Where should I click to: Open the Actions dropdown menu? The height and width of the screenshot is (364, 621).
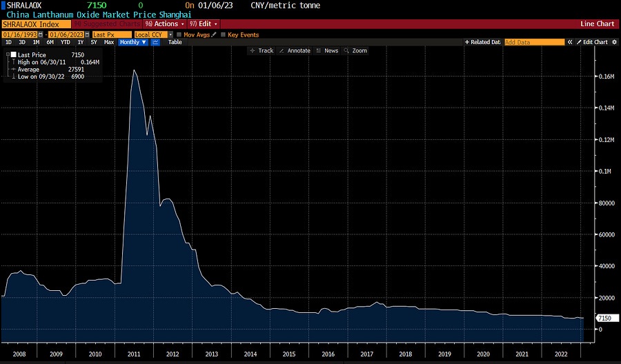point(165,23)
